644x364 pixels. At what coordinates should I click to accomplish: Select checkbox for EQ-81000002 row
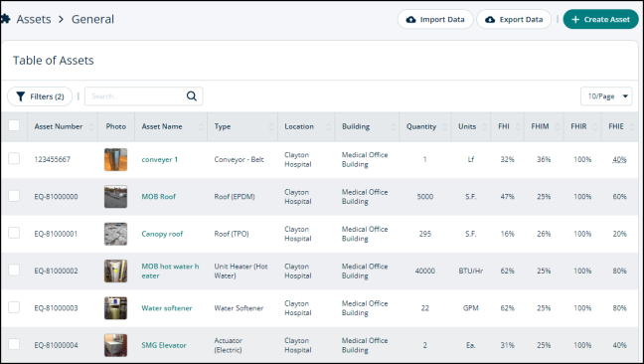click(x=14, y=270)
